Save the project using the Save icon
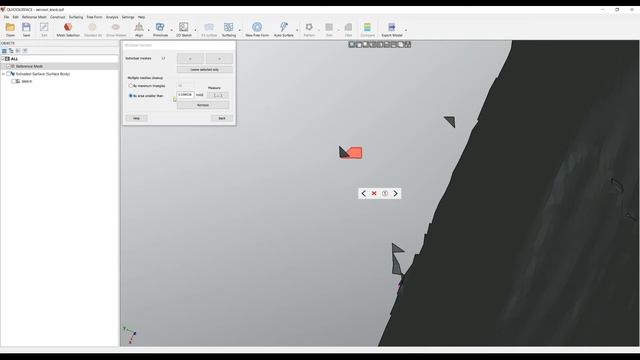 click(x=26, y=27)
